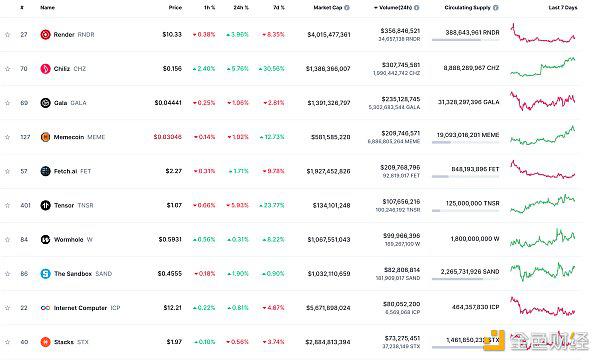
Task: Open the Stacks STX coin link
Action: click(x=64, y=342)
